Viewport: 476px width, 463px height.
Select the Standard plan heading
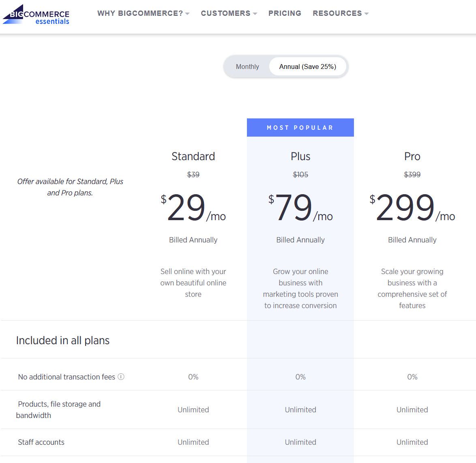coord(193,156)
